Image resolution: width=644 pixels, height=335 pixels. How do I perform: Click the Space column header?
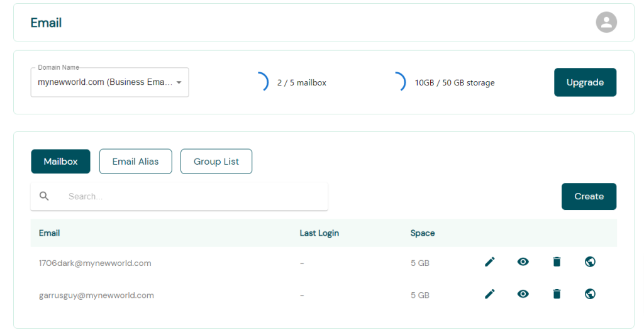(422, 233)
